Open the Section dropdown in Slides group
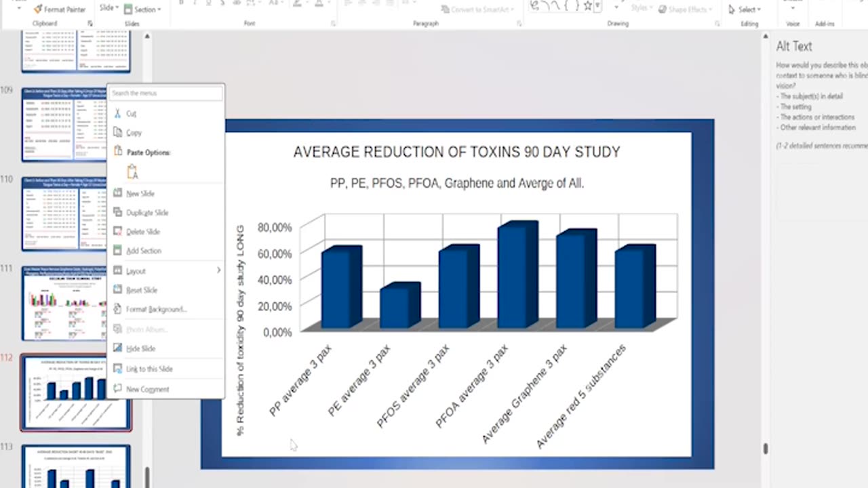Screen dimensions: 868x488 coord(143,9)
